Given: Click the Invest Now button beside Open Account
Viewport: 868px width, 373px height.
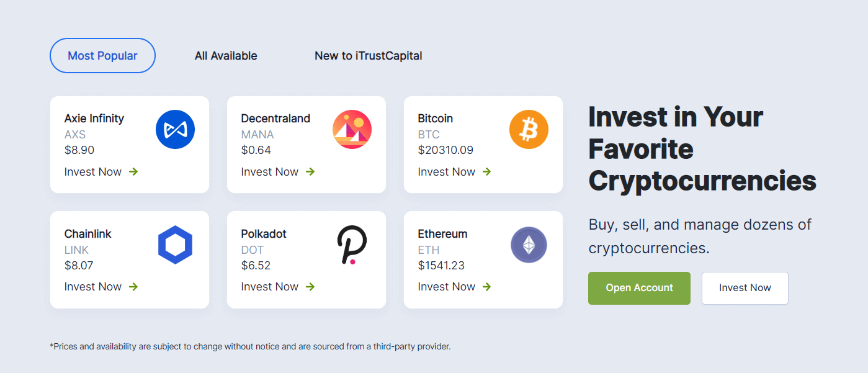Looking at the screenshot, I should click(745, 288).
